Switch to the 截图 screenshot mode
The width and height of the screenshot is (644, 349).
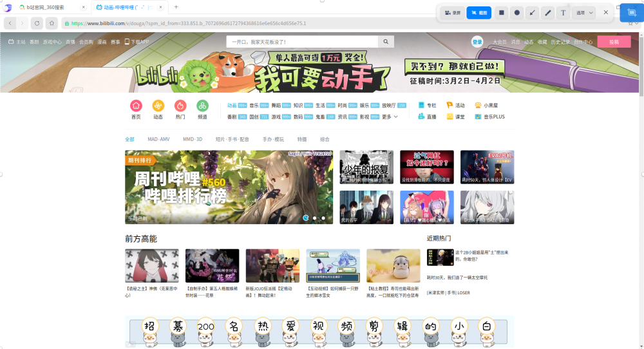(478, 12)
